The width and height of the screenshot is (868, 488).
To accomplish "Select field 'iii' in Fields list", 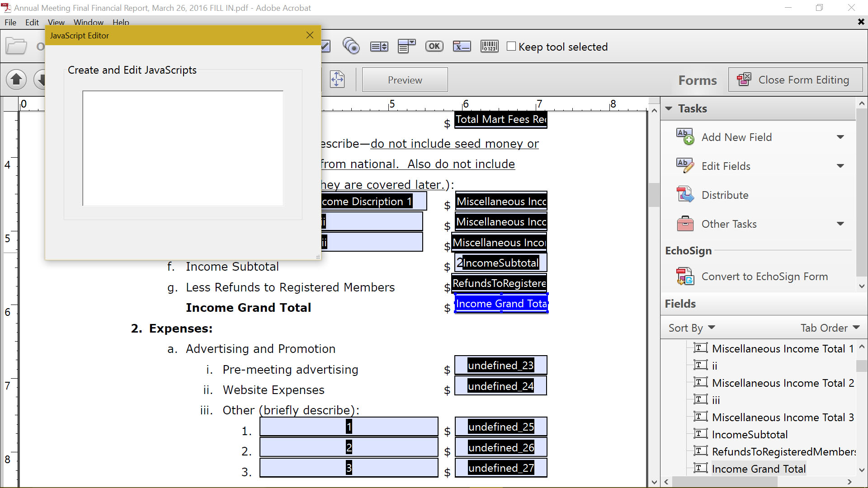I will (716, 400).
